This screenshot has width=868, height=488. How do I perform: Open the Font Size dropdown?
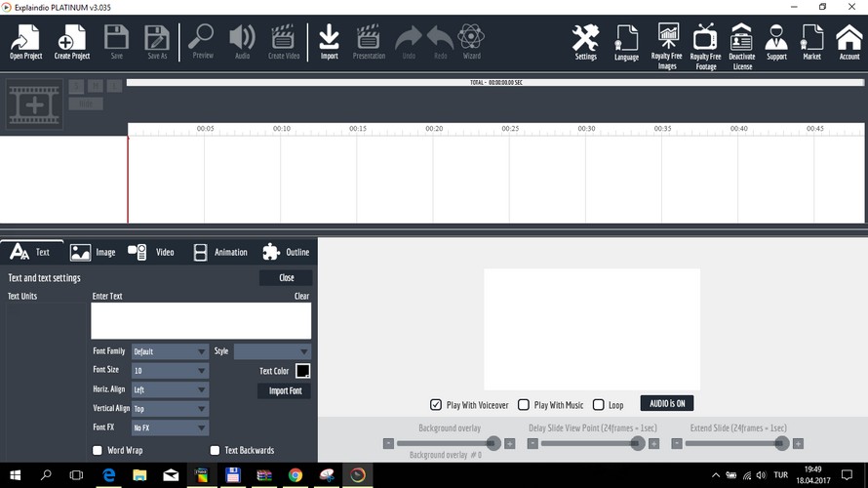pos(170,371)
